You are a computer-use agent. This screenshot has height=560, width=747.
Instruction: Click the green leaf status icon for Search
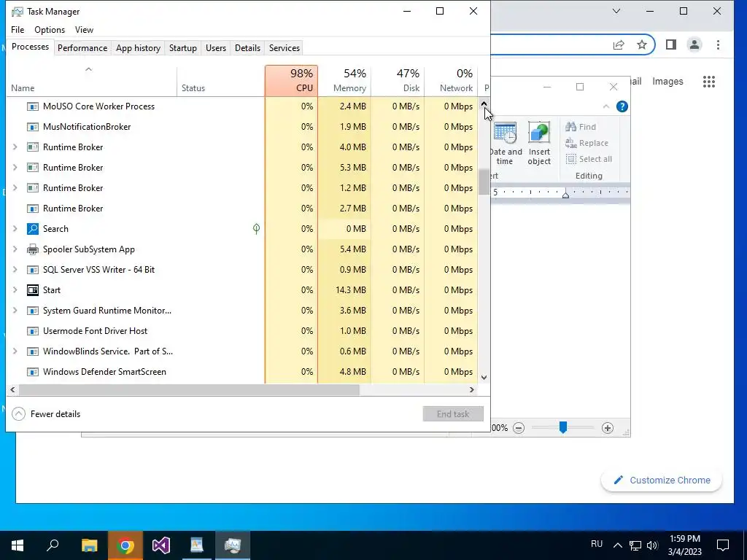[x=256, y=229]
